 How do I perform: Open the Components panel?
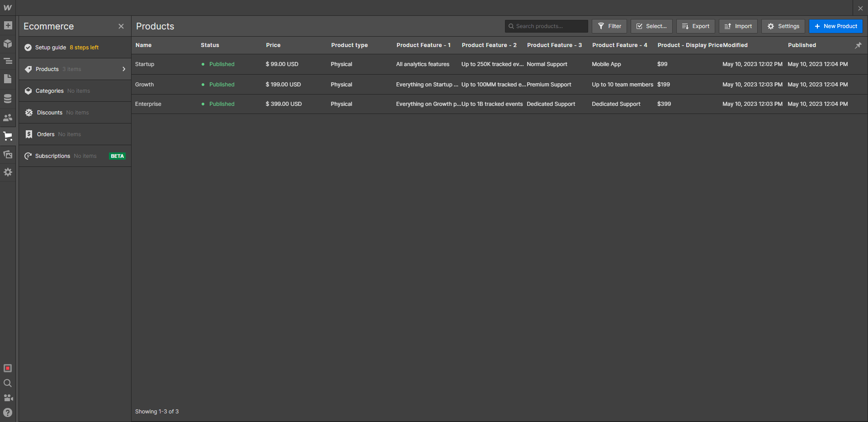pos(7,44)
